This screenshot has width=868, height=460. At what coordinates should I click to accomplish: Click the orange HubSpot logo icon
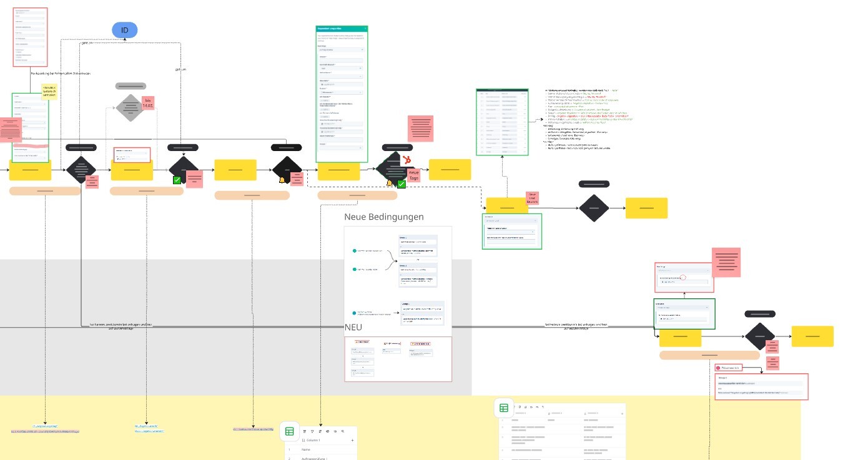(x=407, y=160)
